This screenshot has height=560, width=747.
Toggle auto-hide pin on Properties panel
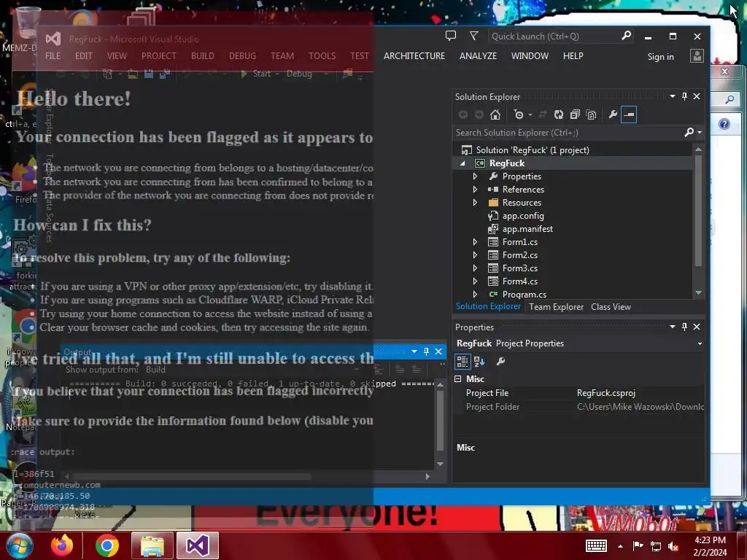[684, 327]
